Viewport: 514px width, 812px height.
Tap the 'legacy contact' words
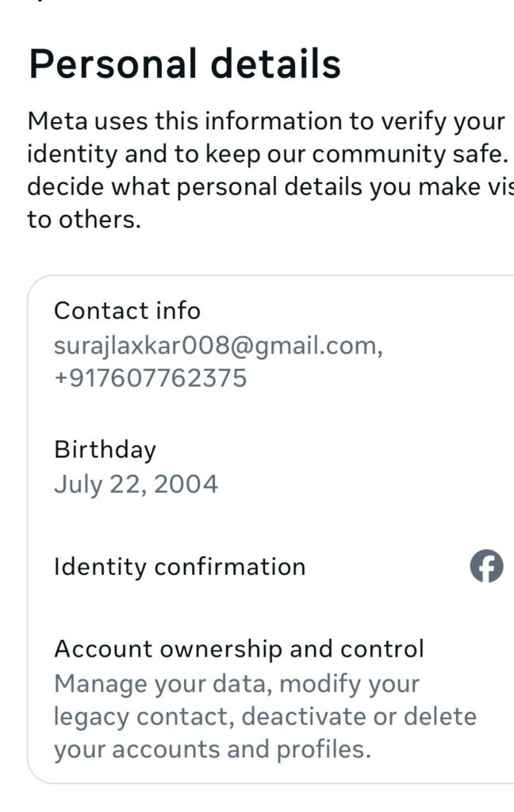pos(140,717)
